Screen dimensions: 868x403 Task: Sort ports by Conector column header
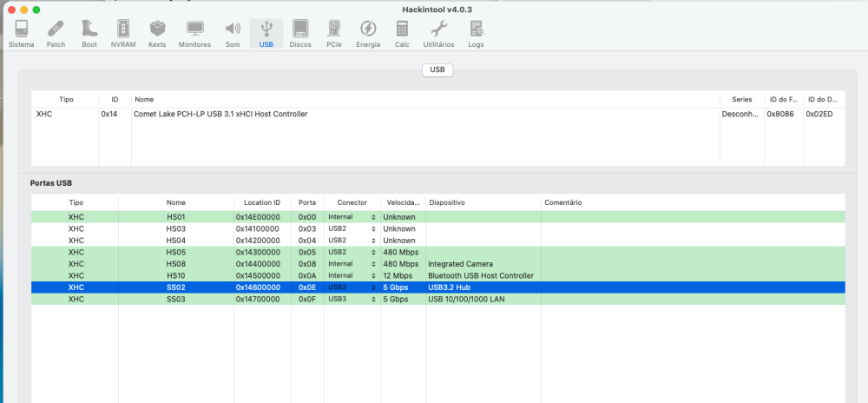pos(352,202)
